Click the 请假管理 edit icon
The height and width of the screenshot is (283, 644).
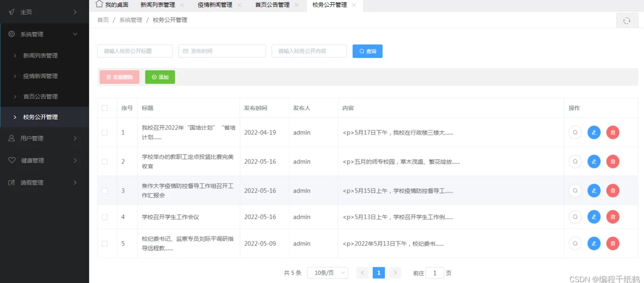[12, 182]
